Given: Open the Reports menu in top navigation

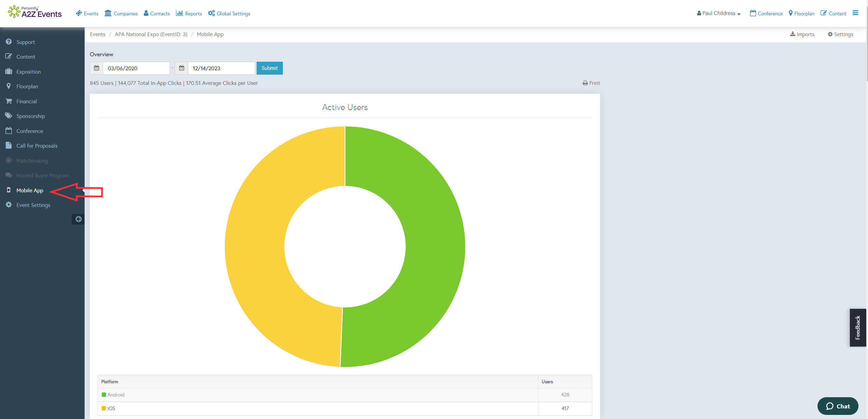Looking at the screenshot, I should [x=189, y=14].
